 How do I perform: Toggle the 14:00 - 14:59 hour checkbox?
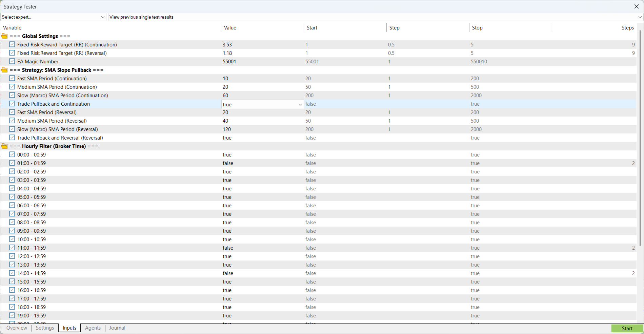(x=12, y=273)
